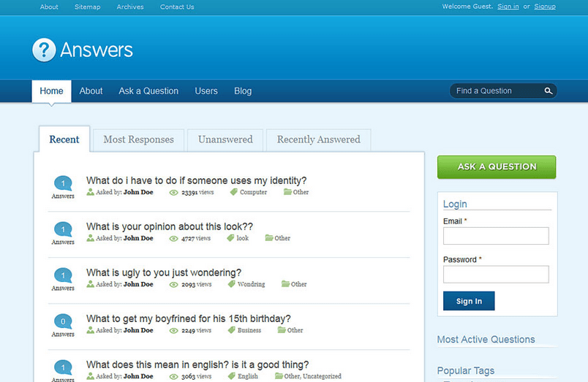Screen dimensions: 588x382
Task: Click the Computer tag link
Action: (x=254, y=192)
